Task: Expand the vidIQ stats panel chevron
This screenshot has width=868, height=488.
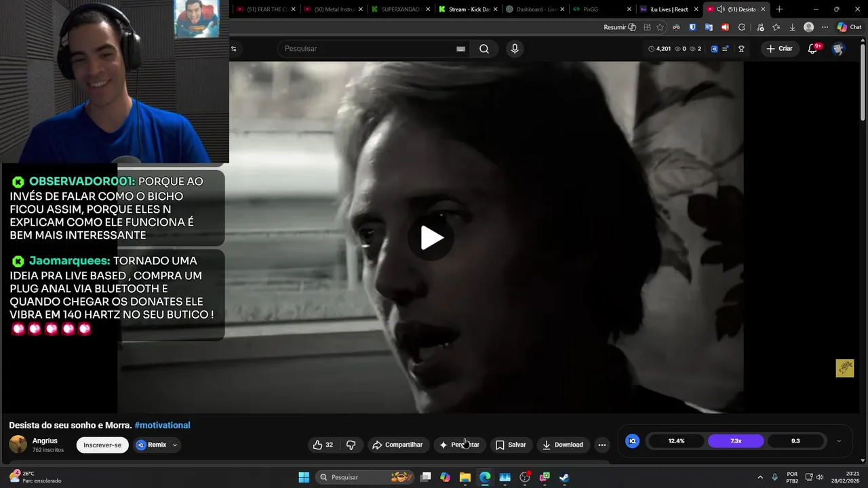Action: [839, 441]
